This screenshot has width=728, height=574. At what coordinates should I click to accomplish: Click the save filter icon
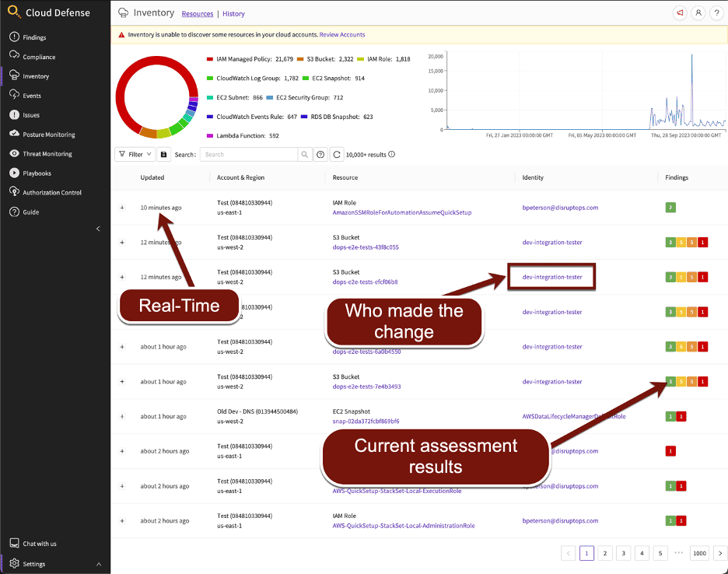click(x=163, y=154)
